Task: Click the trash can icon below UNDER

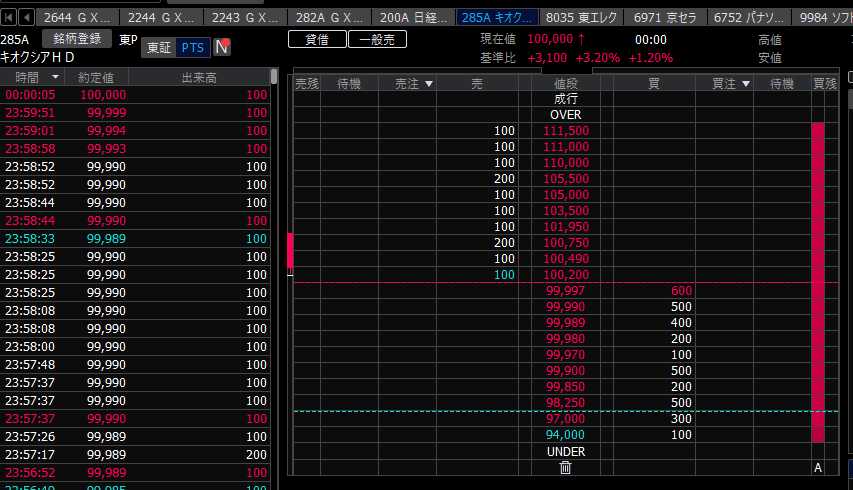Action: pyautogui.click(x=565, y=468)
